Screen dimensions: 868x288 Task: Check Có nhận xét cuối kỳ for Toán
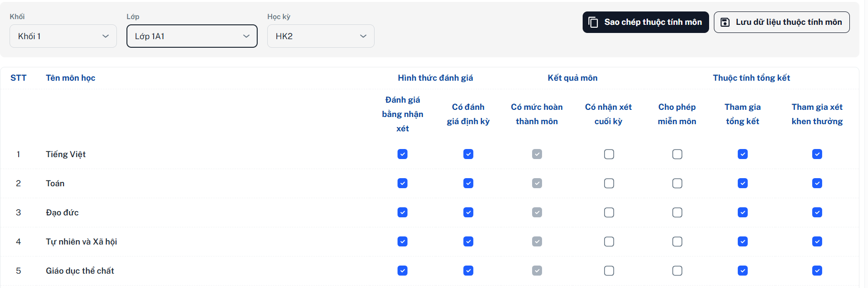click(609, 183)
